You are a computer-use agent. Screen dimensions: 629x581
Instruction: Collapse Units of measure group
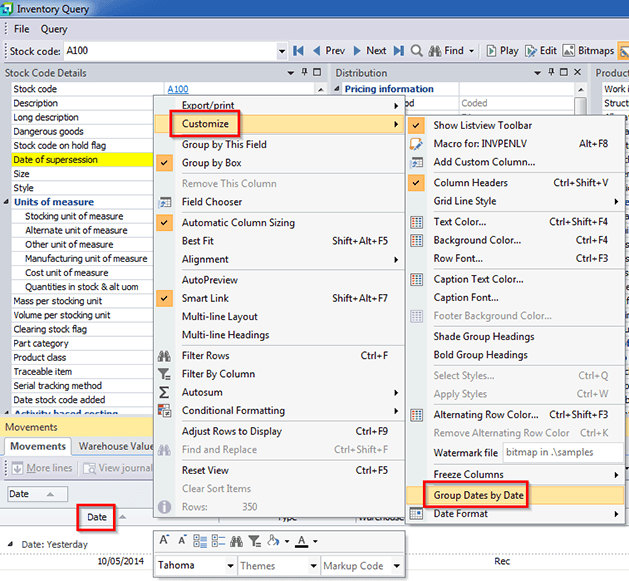[6, 202]
